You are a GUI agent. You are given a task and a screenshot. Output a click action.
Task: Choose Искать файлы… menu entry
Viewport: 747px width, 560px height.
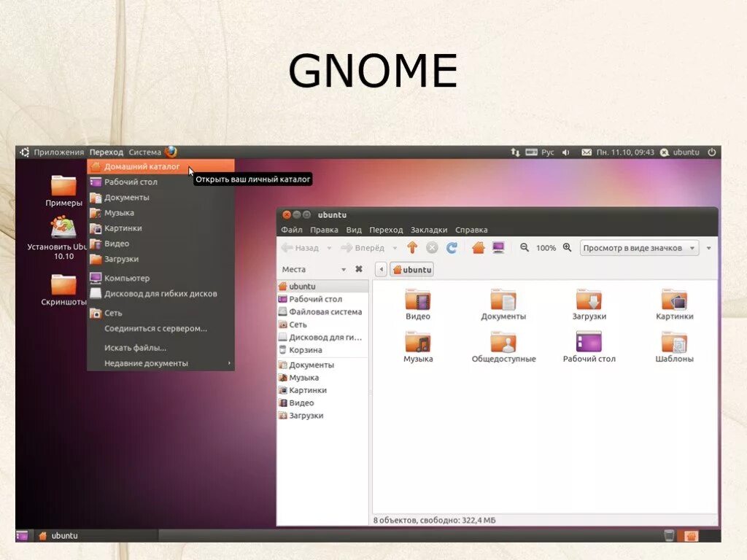pyautogui.click(x=160, y=348)
